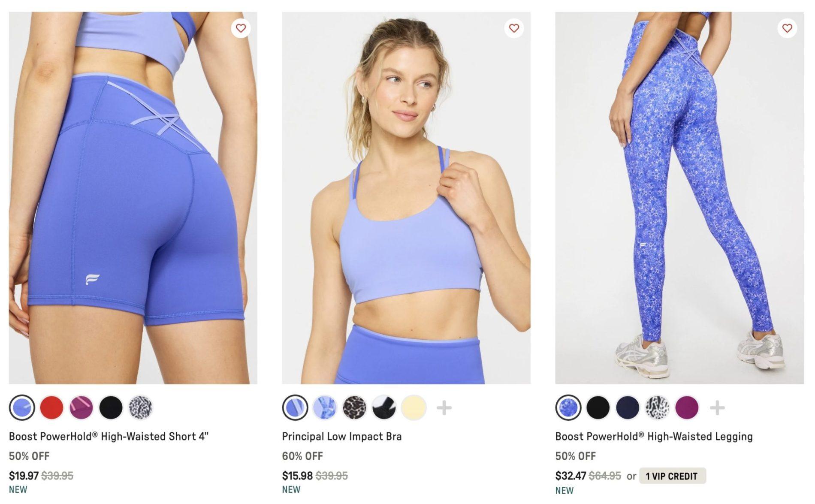Pick navy swatch for the High-Waisted Legging
The height and width of the screenshot is (504, 815).
[628, 407]
